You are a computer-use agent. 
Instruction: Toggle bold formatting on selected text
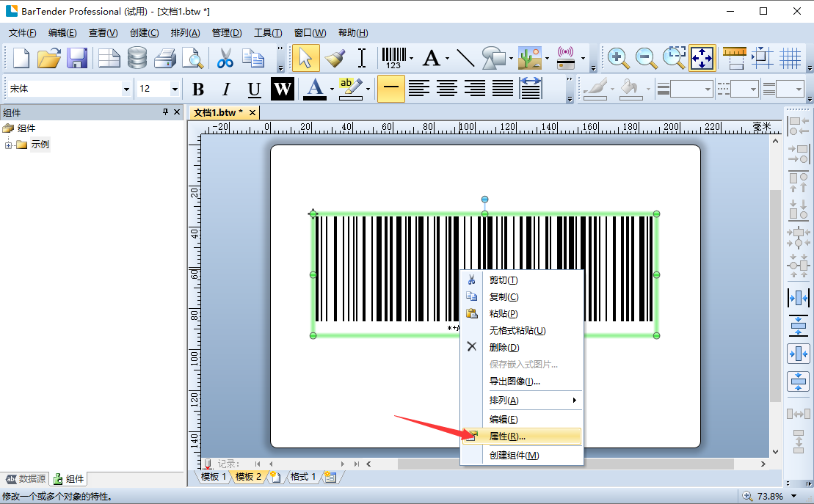(x=198, y=88)
